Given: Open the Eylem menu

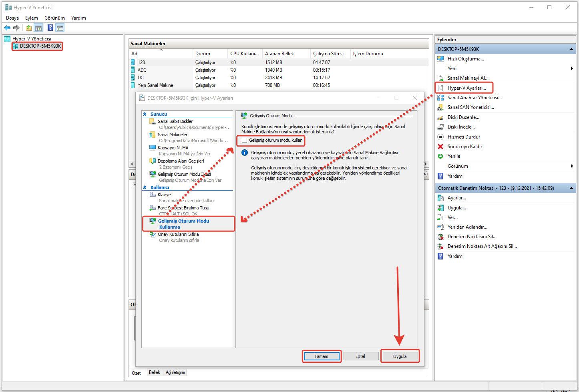Looking at the screenshot, I should (31, 18).
